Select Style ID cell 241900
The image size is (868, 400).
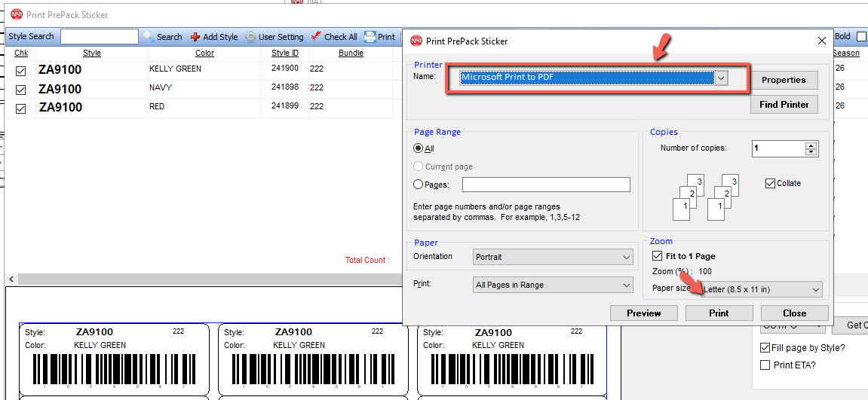point(284,69)
